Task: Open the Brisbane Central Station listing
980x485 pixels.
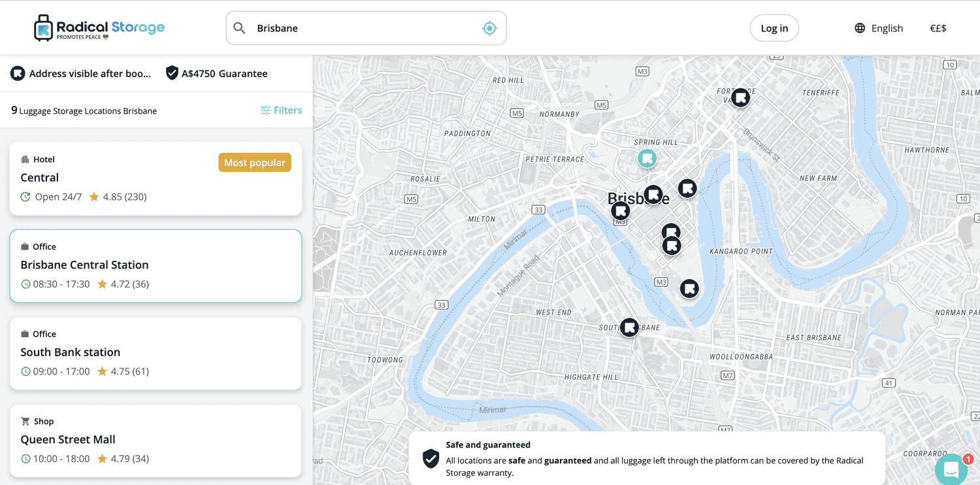Action: [155, 266]
